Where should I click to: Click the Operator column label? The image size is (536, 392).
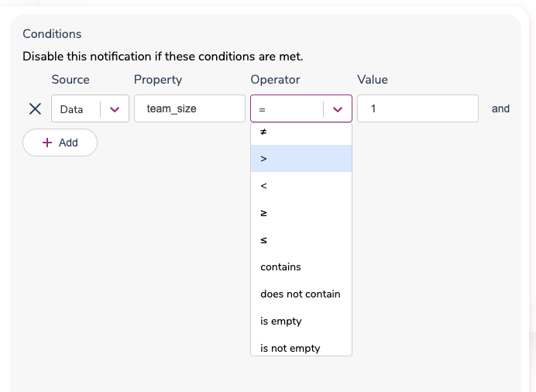275,80
